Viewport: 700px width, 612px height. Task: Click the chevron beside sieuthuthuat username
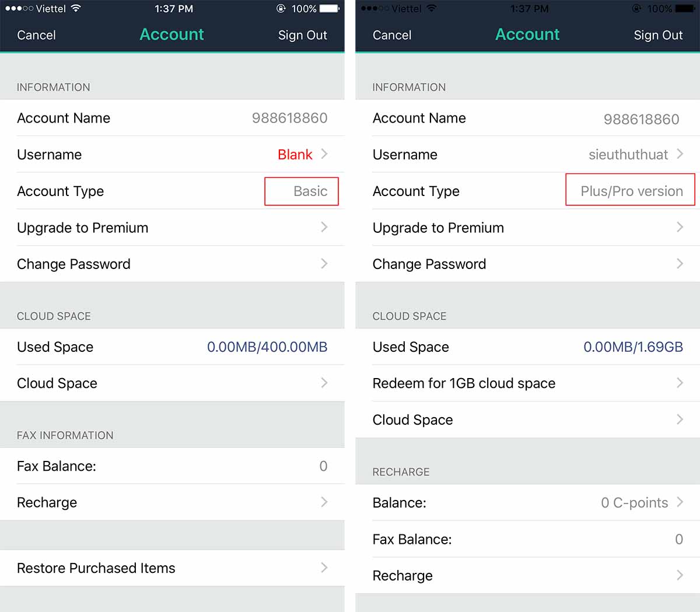click(x=680, y=154)
